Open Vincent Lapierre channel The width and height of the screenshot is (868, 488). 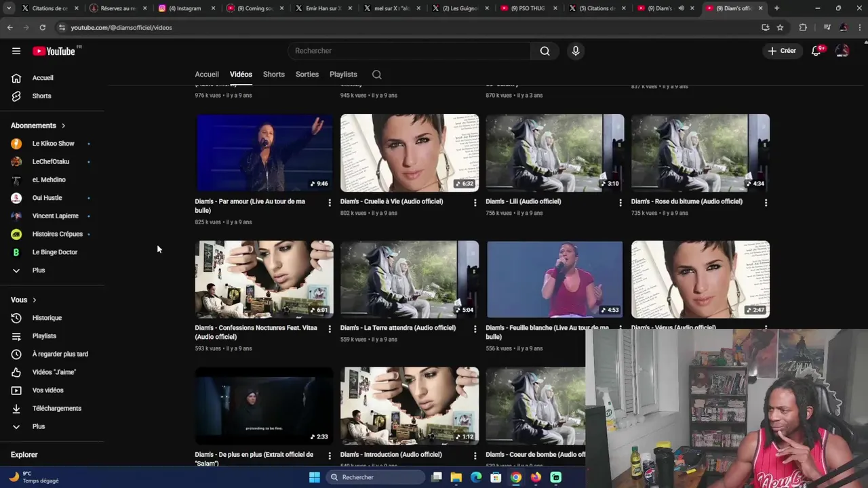click(55, 216)
